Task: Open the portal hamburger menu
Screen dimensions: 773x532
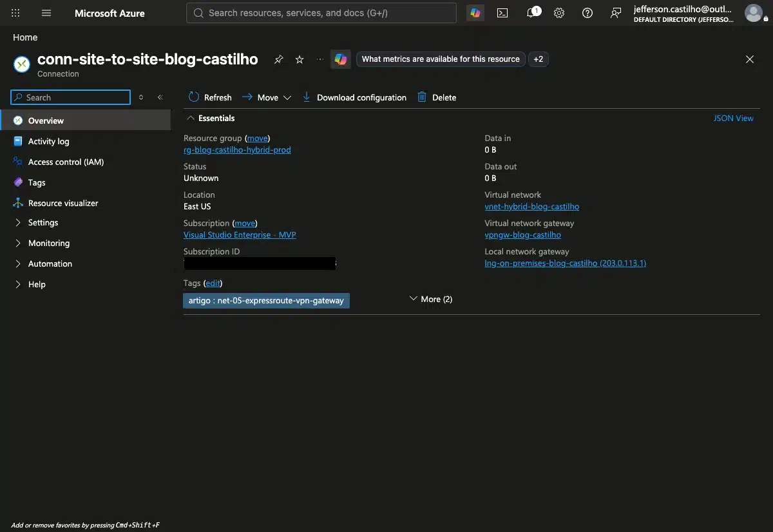Action: coord(46,13)
